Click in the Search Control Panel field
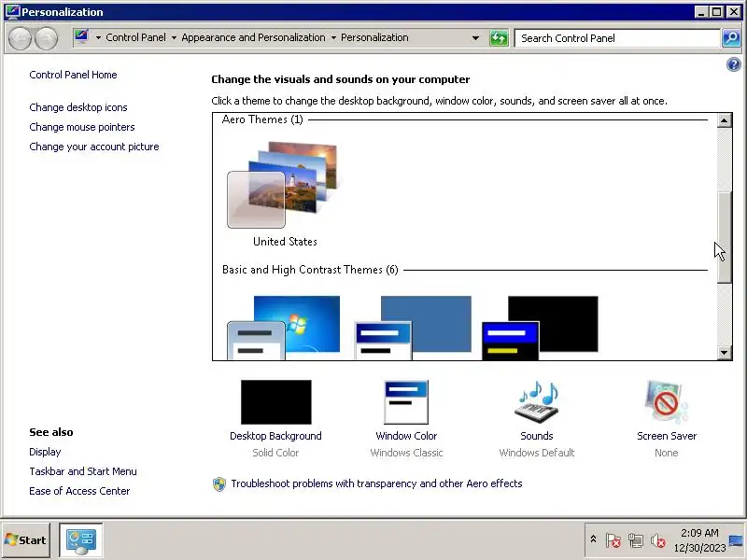 [617, 38]
